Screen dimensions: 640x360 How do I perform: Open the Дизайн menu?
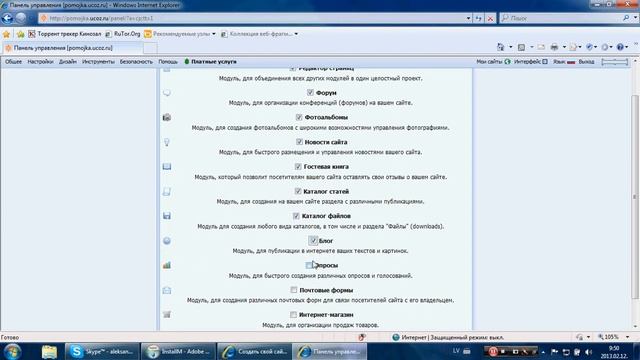pyautogui.click(x=68, y=62)
